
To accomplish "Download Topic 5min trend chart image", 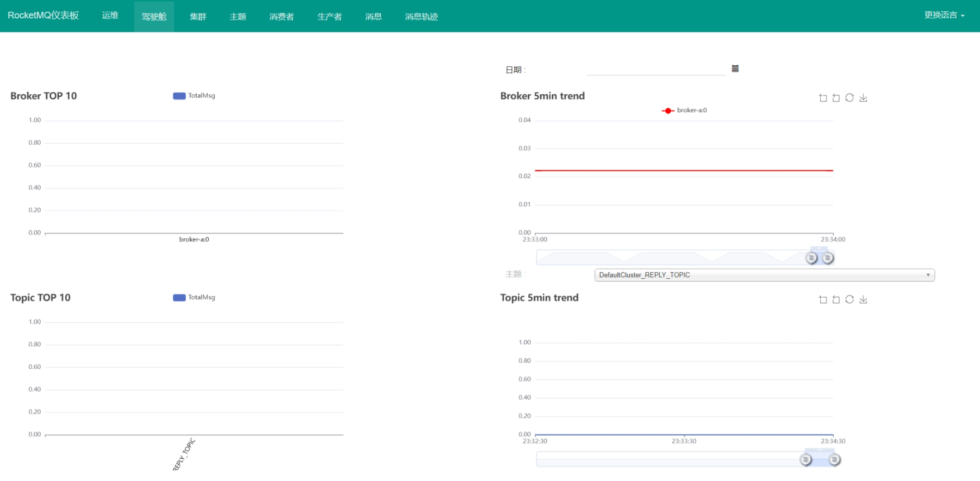I will click(x=863, y=299).
